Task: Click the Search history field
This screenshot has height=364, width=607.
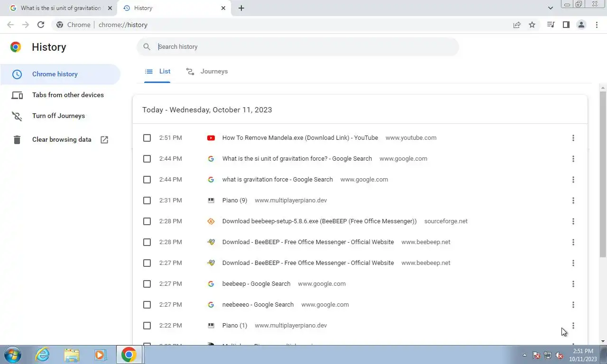Action: click(298, 46)
